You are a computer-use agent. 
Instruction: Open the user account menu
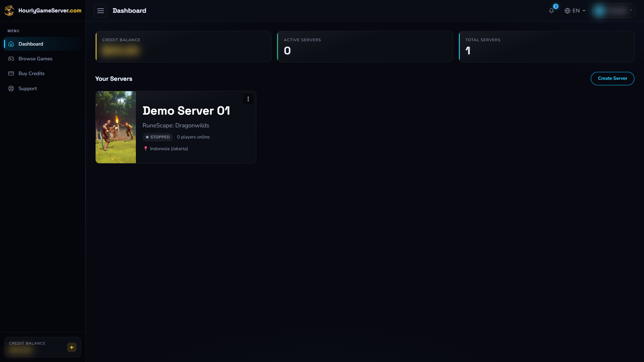point(613,11)
